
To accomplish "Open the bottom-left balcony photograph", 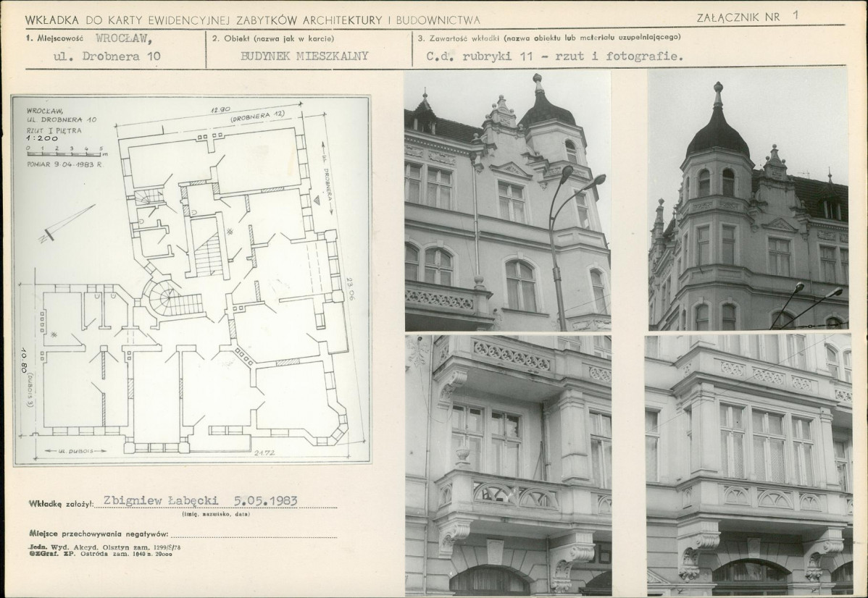I will pos(508,465).
